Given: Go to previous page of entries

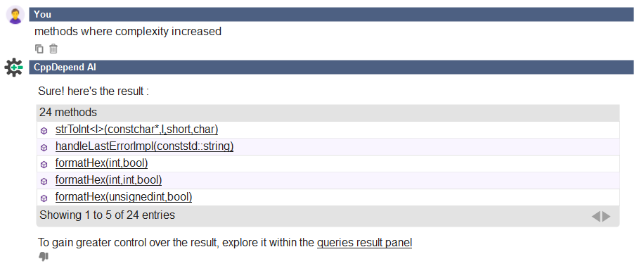Looking at the screenshot, I should click(596, 216).
